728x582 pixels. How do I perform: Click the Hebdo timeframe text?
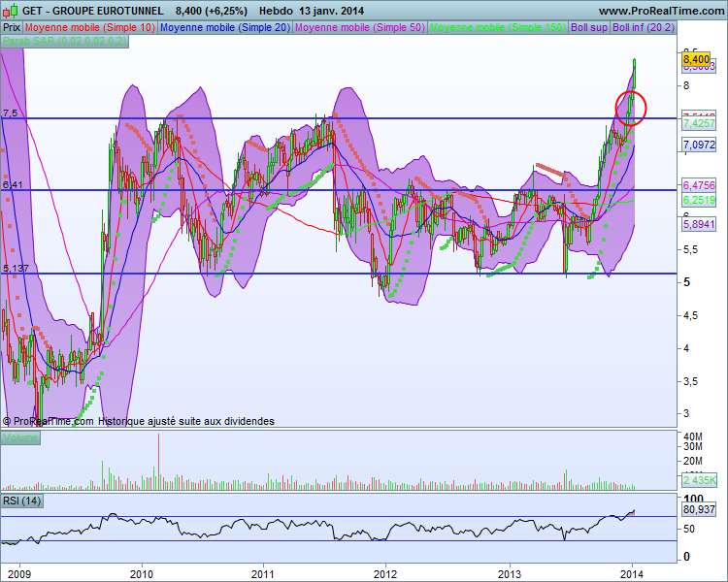(276, 11)
